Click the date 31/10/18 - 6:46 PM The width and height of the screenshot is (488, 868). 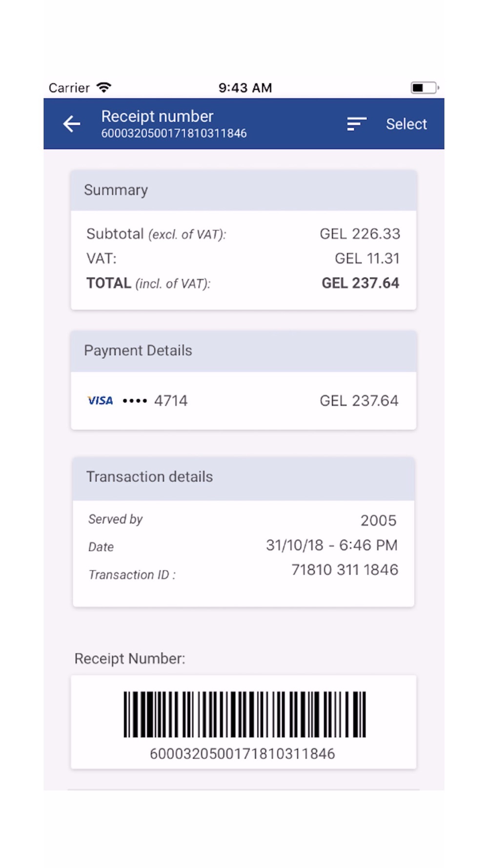[x=332, y=545]
